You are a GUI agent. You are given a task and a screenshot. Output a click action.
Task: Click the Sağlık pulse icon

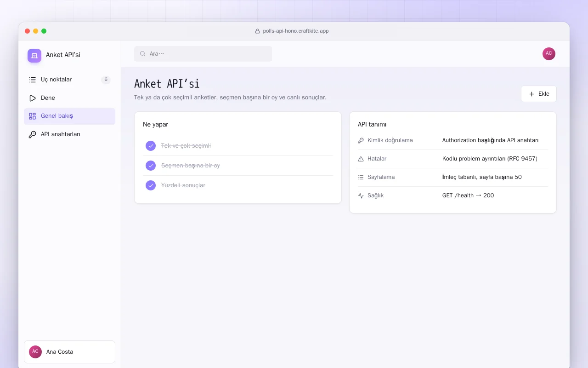361,195
